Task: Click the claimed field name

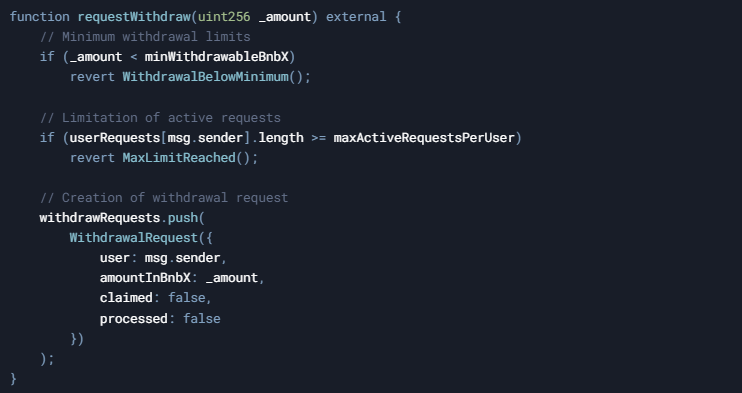Action: 126,298
